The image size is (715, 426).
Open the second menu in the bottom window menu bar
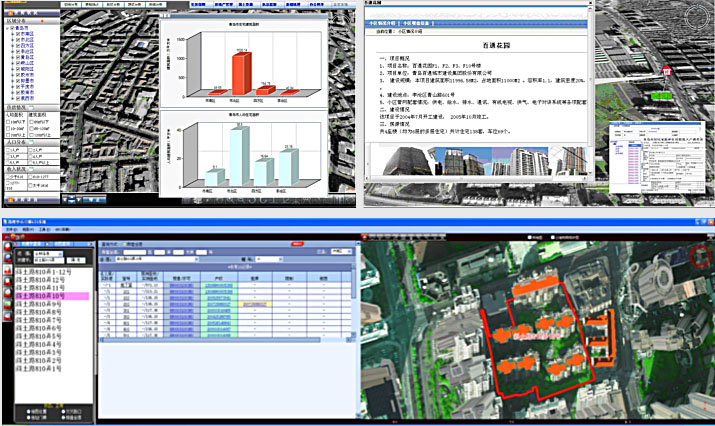[x=28, y=229]
